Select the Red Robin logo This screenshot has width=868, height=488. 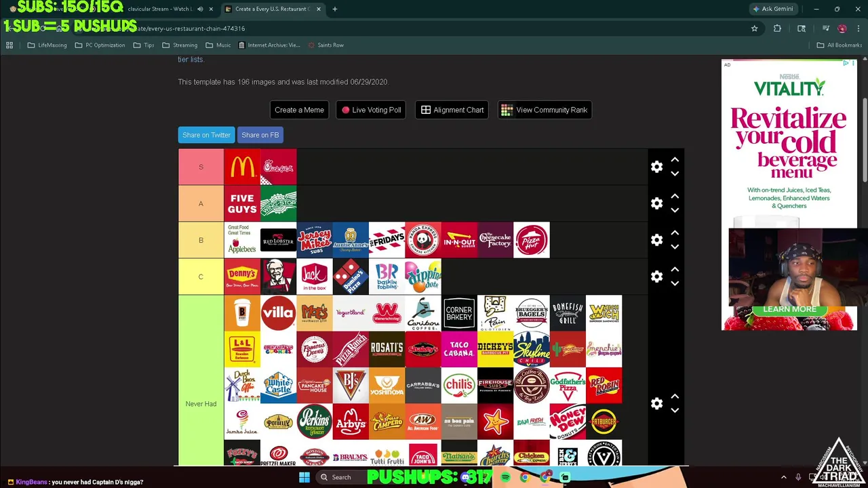pyautogui.click(x=604, y=386)
